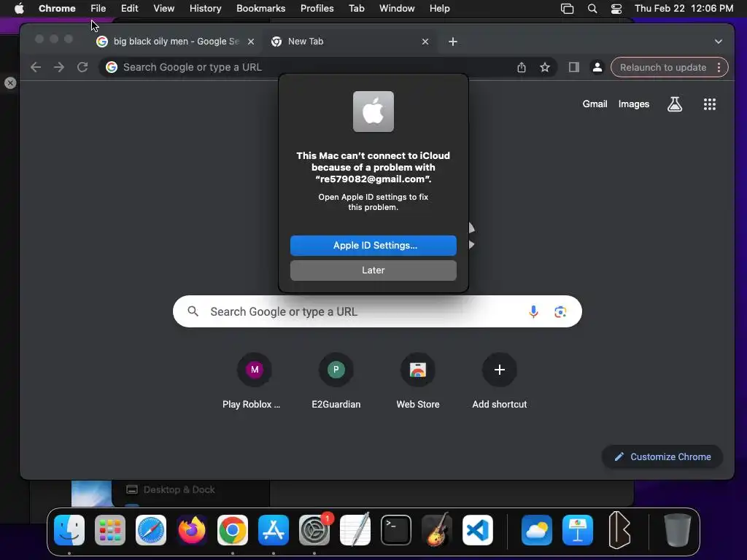Open System Settings from the Dock
This screenshot has width=747, height=560.
coord(314,530)
